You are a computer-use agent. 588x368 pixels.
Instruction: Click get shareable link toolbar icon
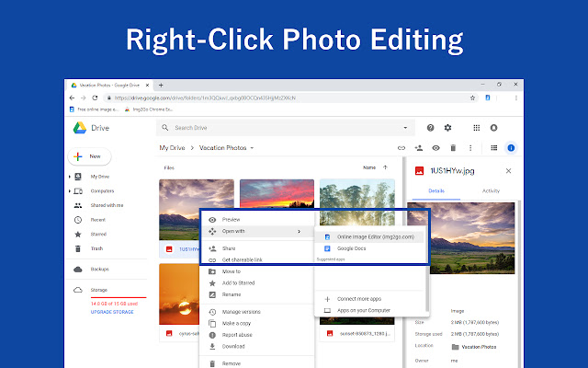401,148
